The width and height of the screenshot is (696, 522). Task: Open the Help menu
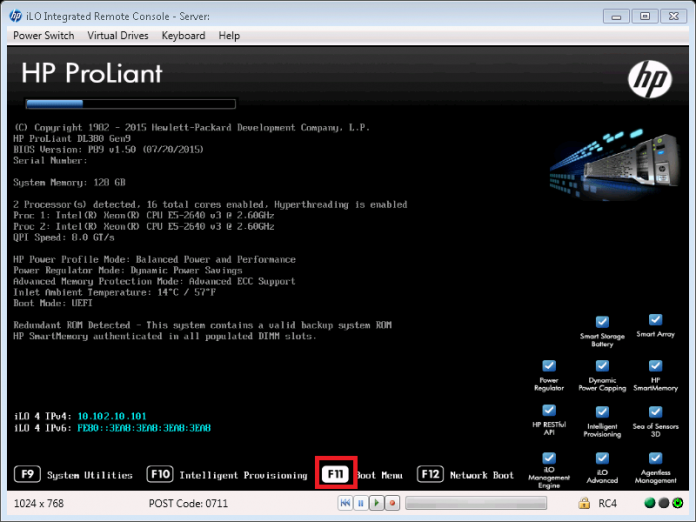pyautogui.click(x=229, y=36)
